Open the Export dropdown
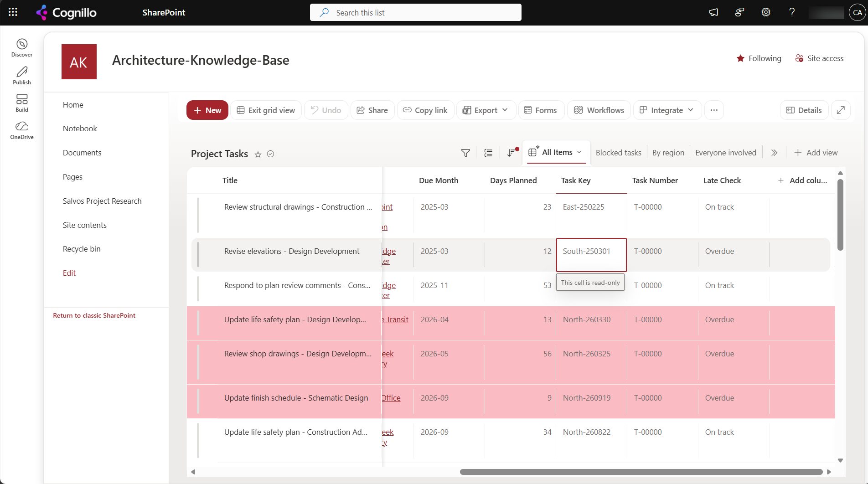Viewport: 868px width, 484px height. (486, 110)
